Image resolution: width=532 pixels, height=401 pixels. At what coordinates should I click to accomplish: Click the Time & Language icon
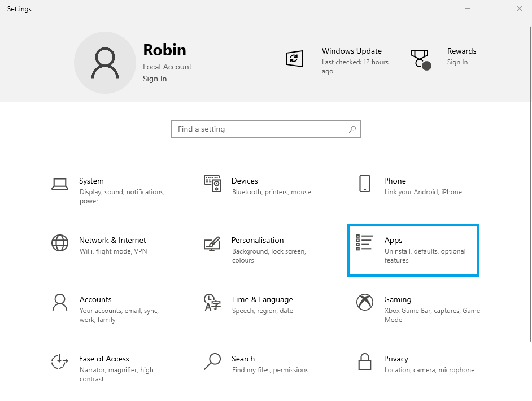click(212, 302)
